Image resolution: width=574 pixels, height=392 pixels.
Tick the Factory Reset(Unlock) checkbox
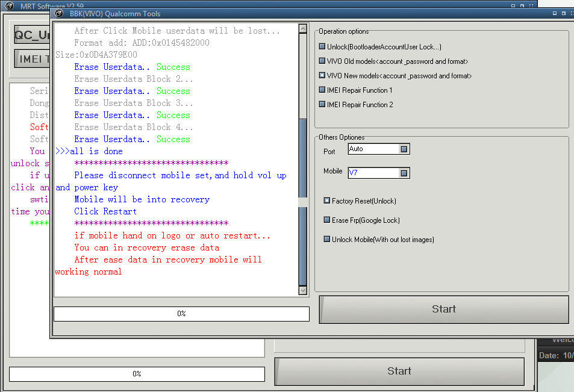327,201
